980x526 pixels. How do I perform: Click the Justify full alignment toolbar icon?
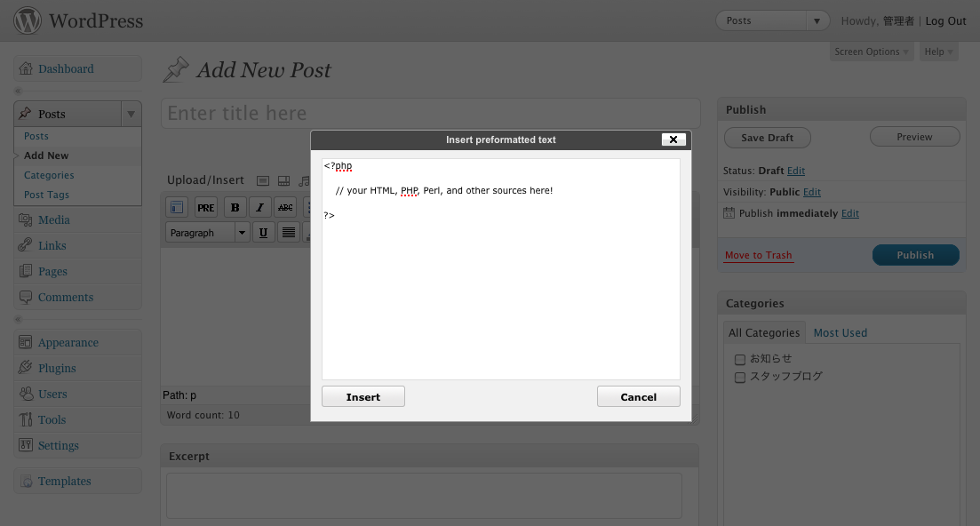click(x=288, y=233)
